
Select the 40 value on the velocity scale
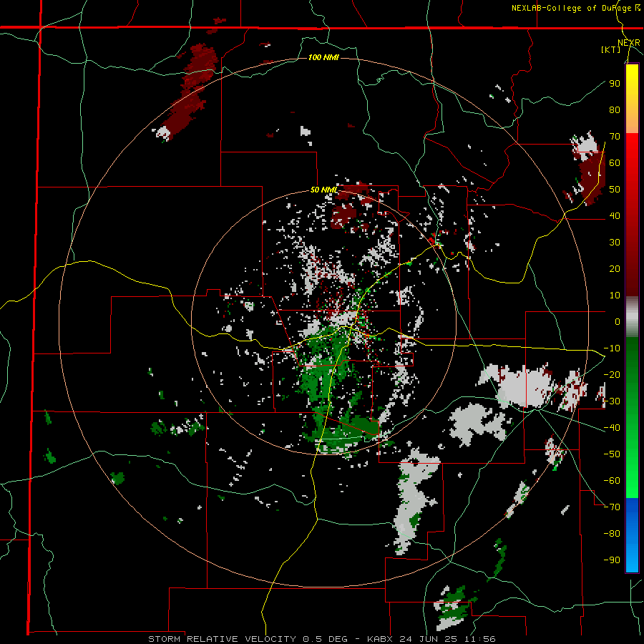point(615,216)
